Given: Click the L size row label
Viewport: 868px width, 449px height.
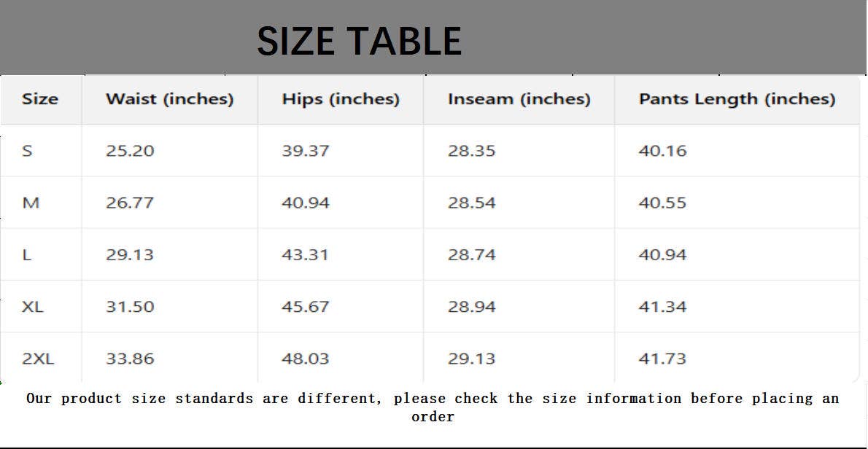Looking at the screenshot, I should tap(26, 254).
